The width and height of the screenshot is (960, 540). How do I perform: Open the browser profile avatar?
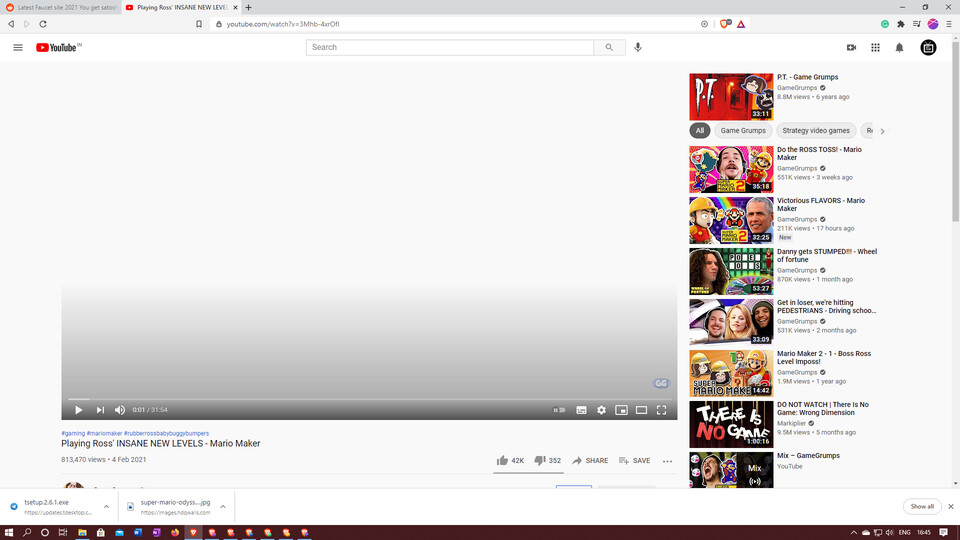point(932,24)
